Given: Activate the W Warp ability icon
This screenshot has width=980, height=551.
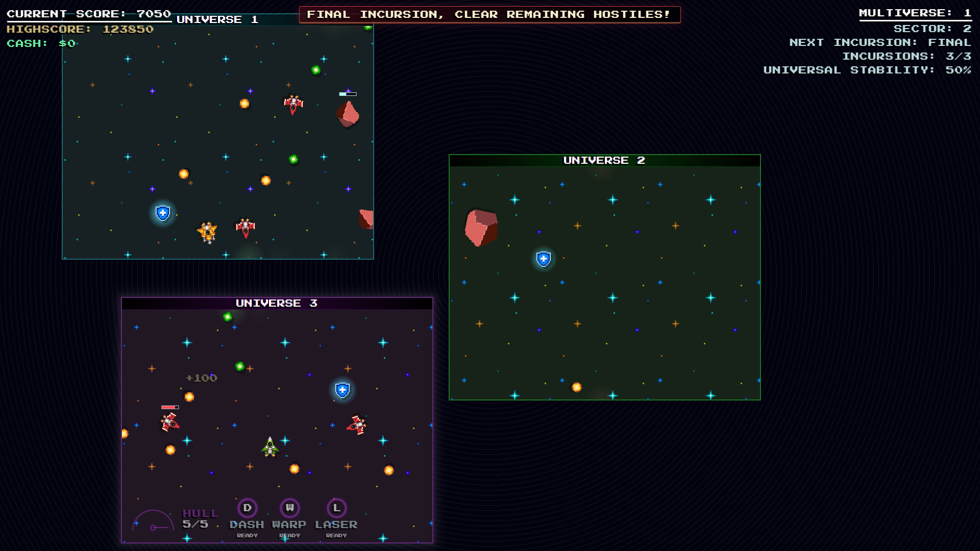Looking at the screenshot, I should (x=290, y=508).
